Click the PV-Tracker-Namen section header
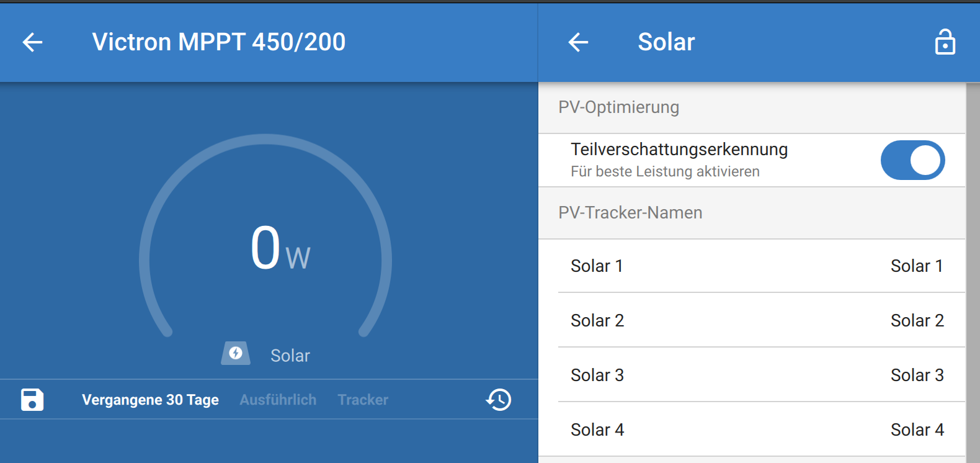The height and width of the screenshot is (463, 980). pos(630,213)
